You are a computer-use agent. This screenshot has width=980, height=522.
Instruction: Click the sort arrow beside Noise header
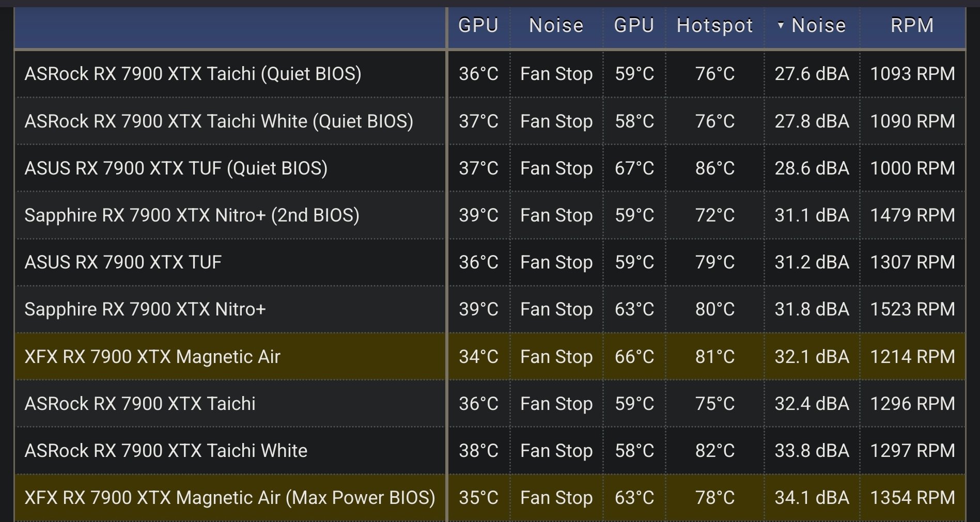[x=781, y=25]
